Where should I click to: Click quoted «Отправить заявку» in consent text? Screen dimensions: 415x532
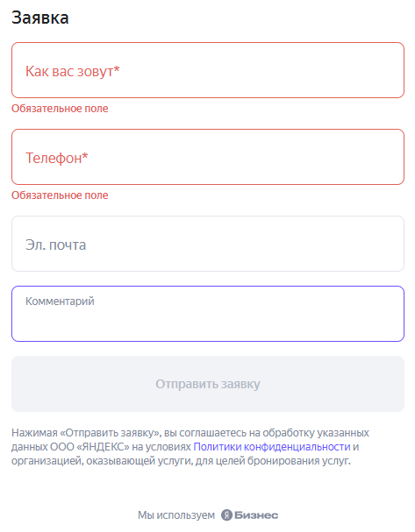(x=110, y=433)
